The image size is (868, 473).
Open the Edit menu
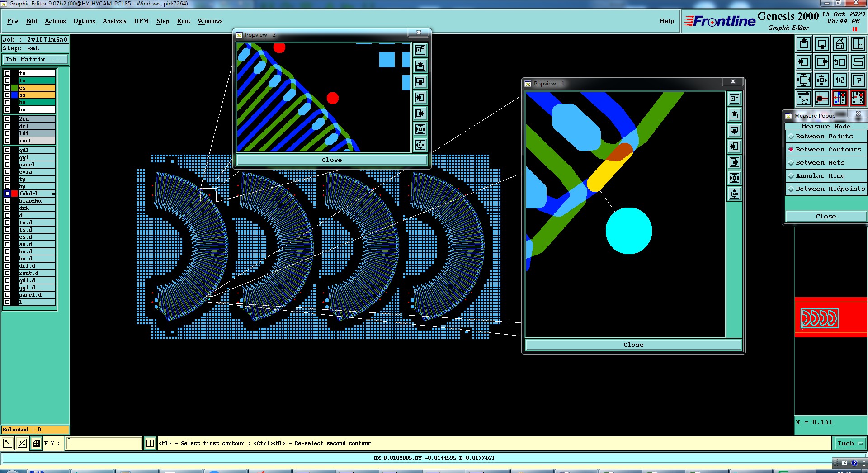(32, 21)
